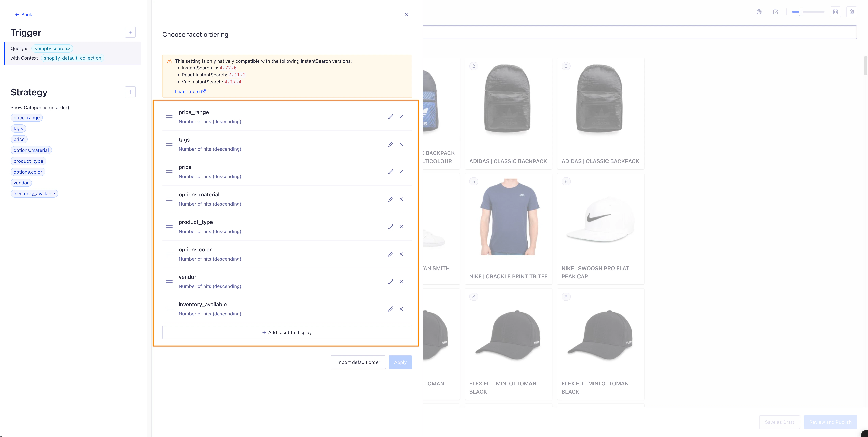Screen dimensions: 868x437
Task: Select the shopify_default_collection context tag
Action: pyautogui.click(x=72, y=58)
